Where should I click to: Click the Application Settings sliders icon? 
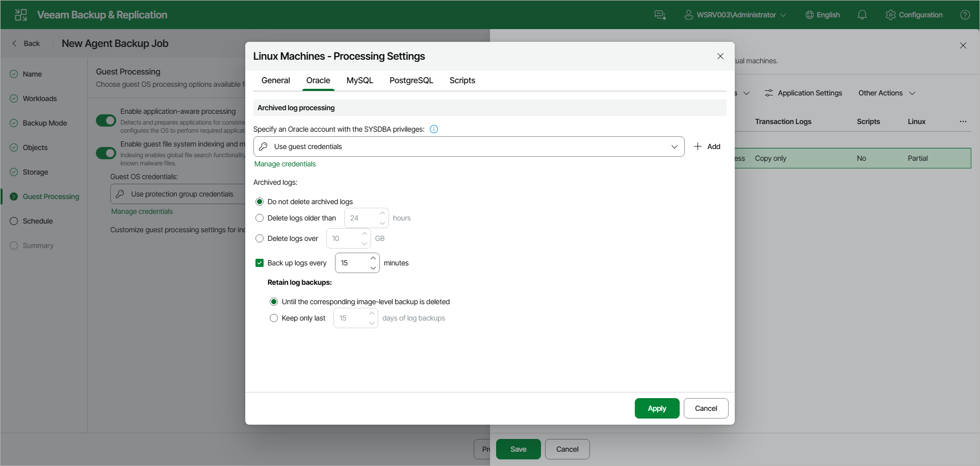[x=768, y=93]
